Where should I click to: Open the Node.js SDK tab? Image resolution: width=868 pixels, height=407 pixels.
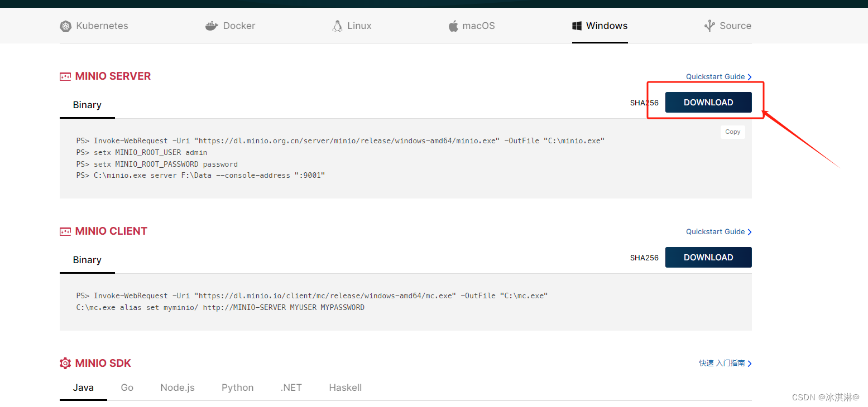tap(178, 387)
